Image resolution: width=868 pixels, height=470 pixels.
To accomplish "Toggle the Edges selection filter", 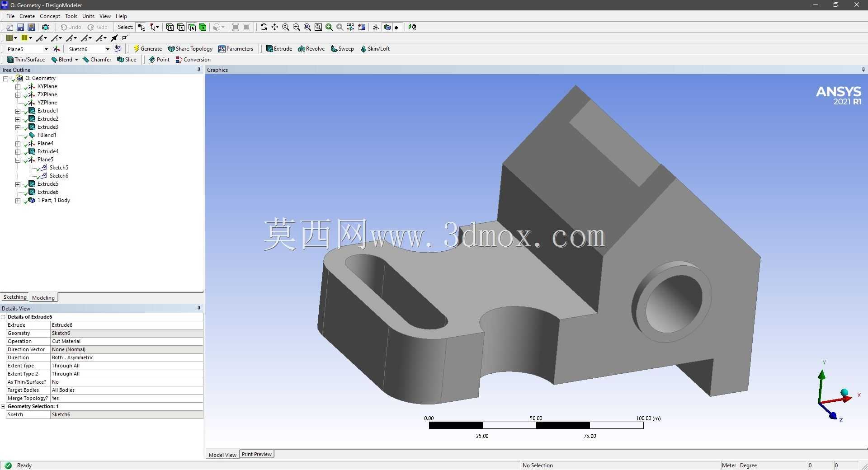I will [x=181, y=27].
